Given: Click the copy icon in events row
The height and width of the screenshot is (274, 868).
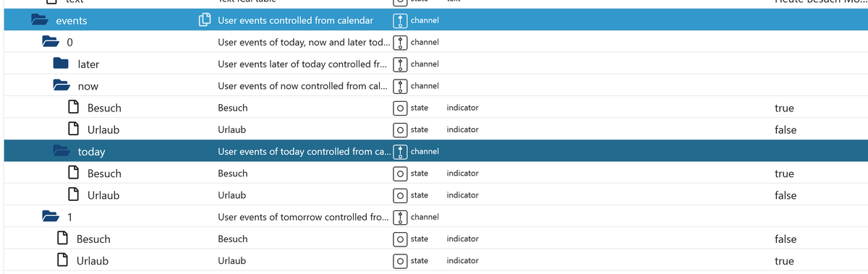Looking at the screenshot, I should click(204, 20).
